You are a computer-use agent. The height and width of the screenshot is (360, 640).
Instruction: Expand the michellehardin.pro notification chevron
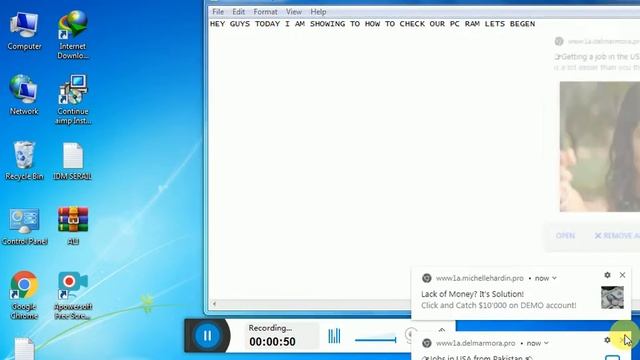pos(554,278)
